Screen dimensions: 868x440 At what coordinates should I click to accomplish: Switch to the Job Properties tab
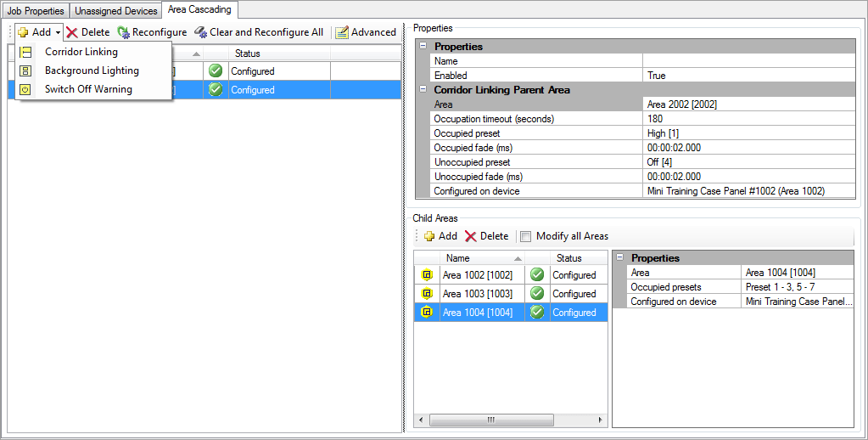36,10
